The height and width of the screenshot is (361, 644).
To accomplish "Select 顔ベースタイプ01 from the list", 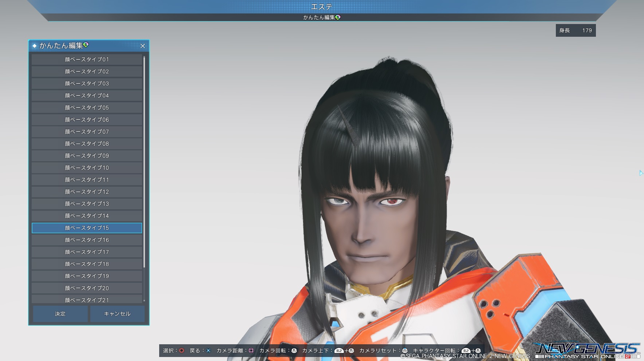I will pyautogui.click(x=87, y=59).
